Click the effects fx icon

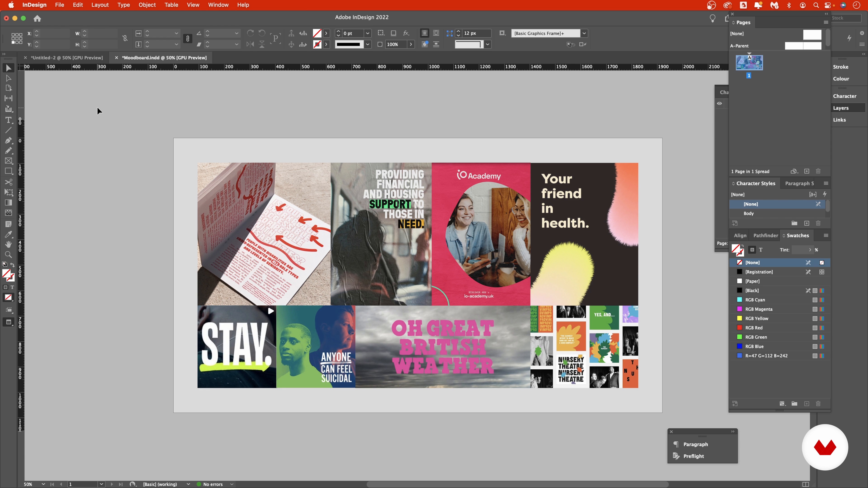click(x=406, y=33)
